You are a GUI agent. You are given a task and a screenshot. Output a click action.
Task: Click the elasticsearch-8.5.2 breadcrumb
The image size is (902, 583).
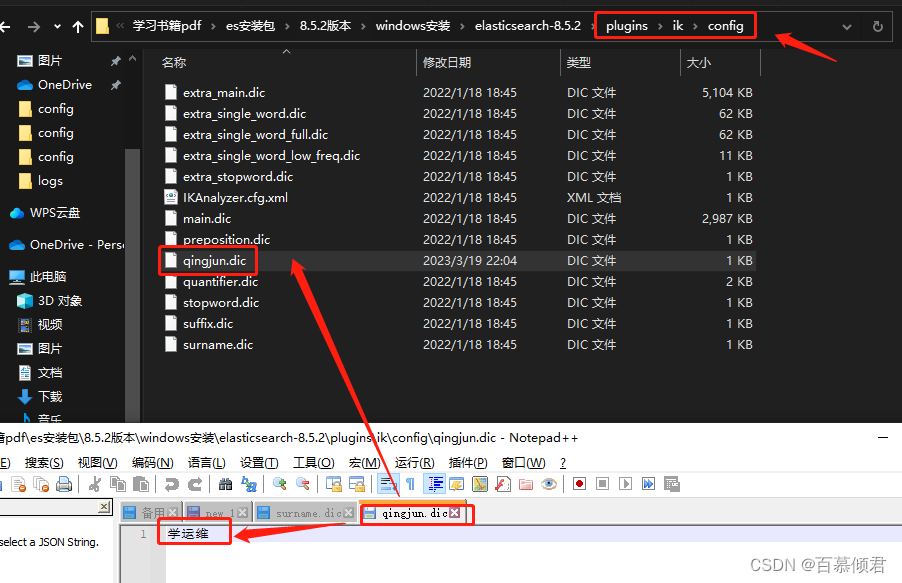[x=528, y=26]
